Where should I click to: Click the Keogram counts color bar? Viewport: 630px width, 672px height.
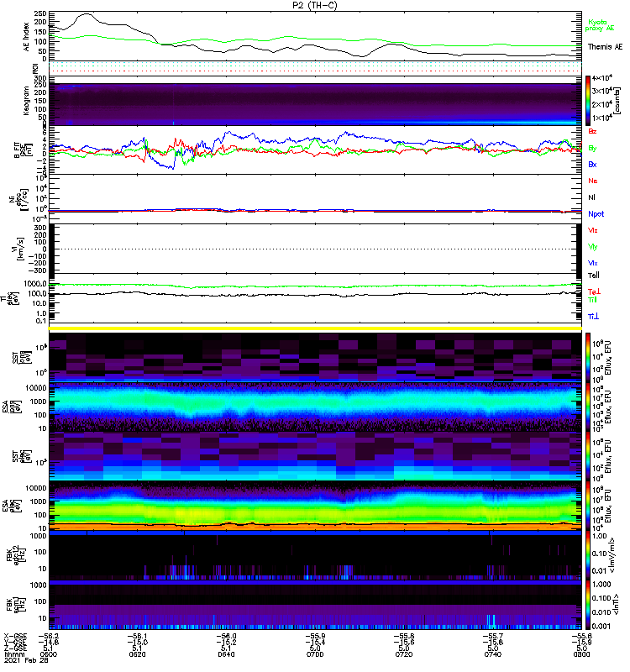click(x=588, y=100)
